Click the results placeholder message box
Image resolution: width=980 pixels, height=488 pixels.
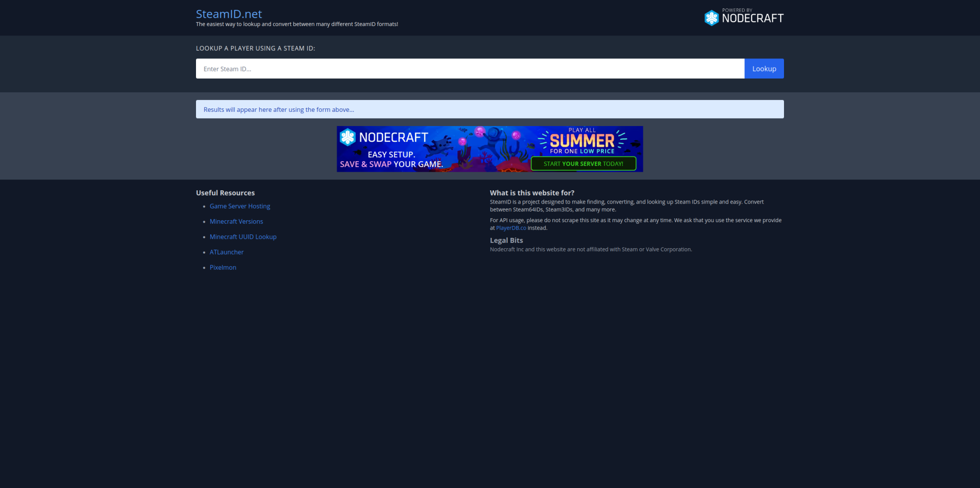tap(490, 109)
